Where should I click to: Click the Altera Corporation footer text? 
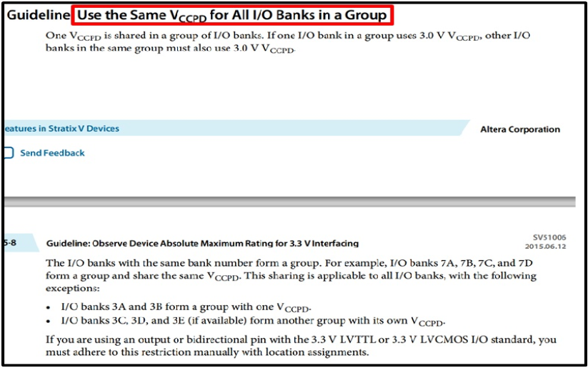coord(519,129)
